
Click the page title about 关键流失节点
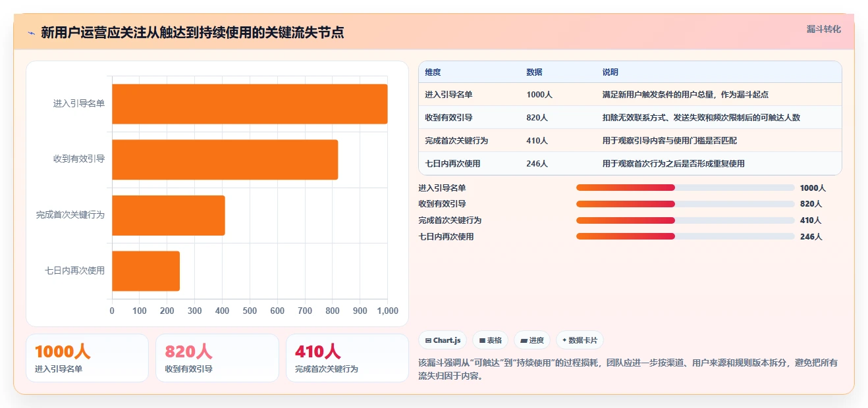click(192, 32)
